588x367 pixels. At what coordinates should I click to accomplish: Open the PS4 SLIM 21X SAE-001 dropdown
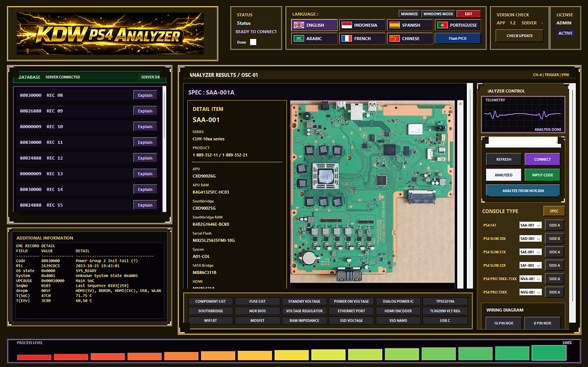tap(530, 252)
